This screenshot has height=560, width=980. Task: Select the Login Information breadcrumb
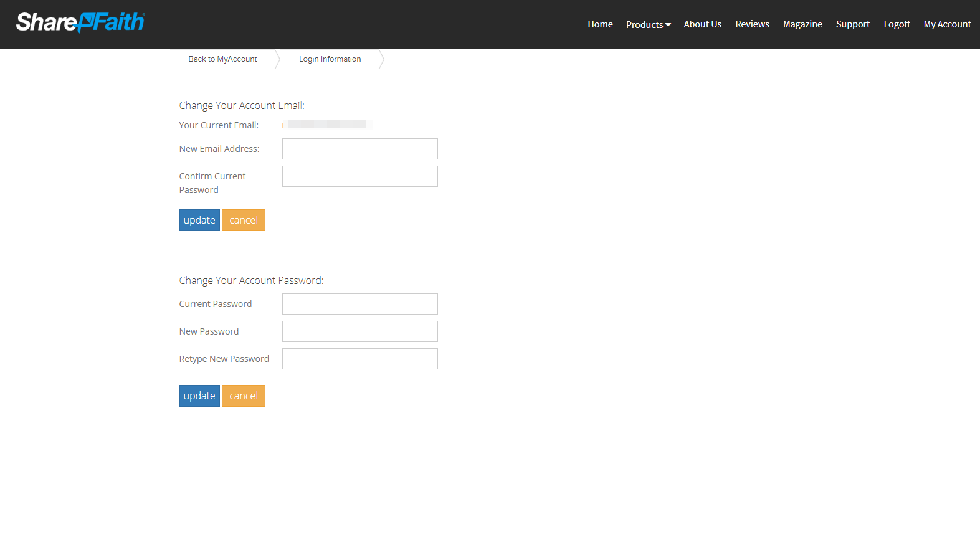pyautogui.click(x=330, y=59)
